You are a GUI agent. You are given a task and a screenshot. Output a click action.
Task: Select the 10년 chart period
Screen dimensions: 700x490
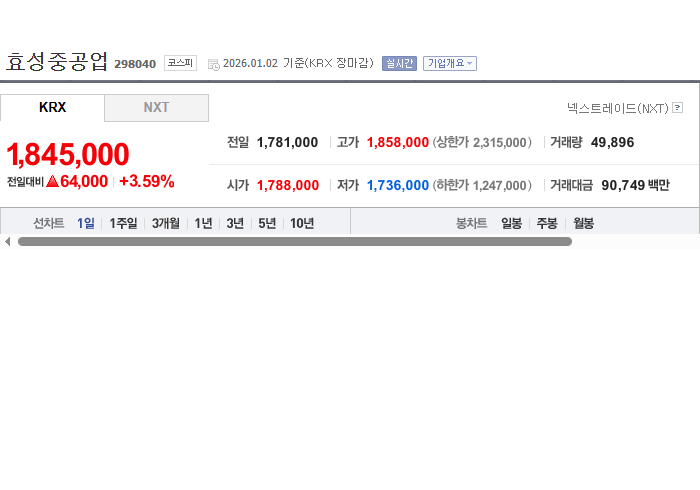point(302,223)
